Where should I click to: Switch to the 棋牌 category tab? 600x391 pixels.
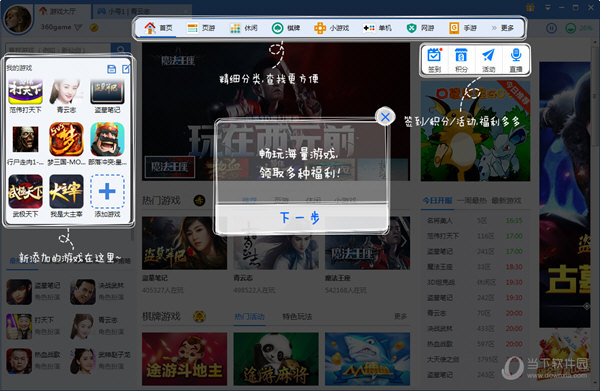pos(285,28)
